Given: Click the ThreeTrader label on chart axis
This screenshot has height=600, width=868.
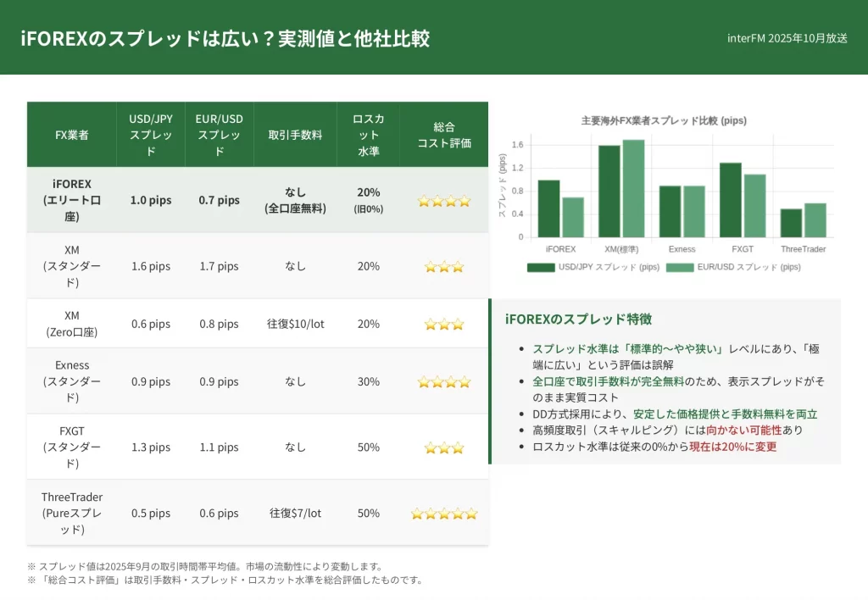Looking at the screenshot, I should (x=803, y=249).
